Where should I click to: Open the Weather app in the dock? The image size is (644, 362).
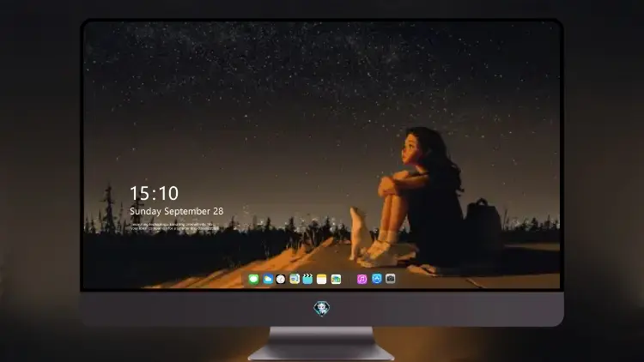click(x=268, y=280)
